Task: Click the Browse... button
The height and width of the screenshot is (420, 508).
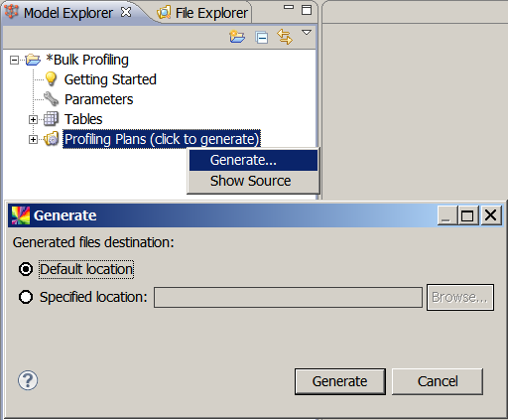Action: tap(460, 297)
